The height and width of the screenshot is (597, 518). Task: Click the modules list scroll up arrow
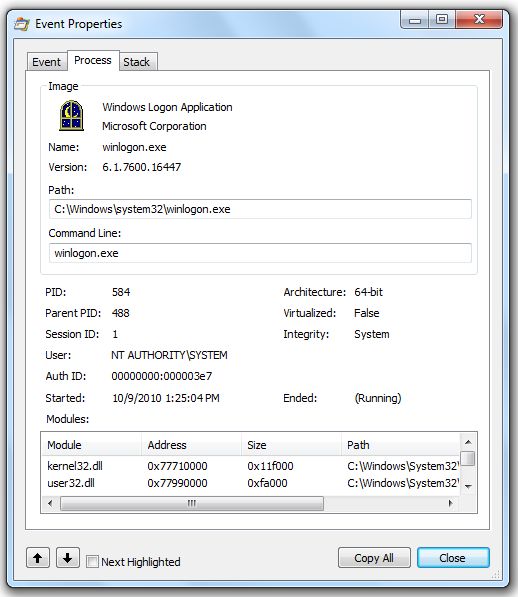tap(469, 442)
